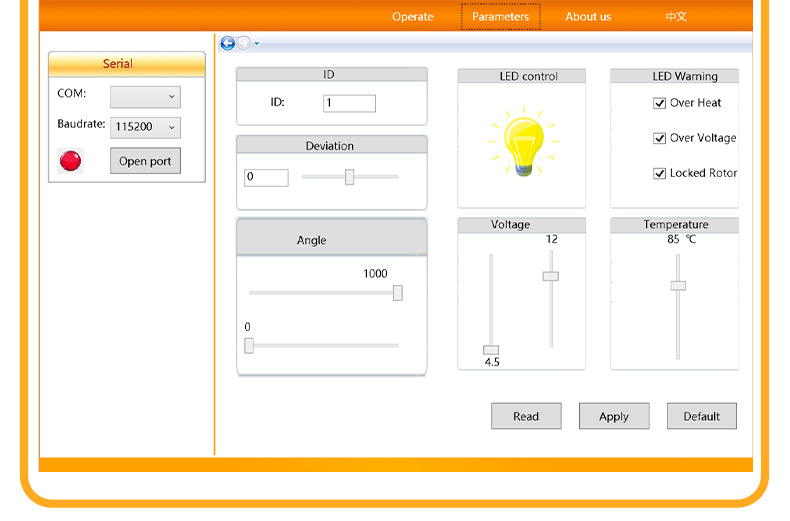
Task: Open the About us menu item
Action: (x=588, y=17)
